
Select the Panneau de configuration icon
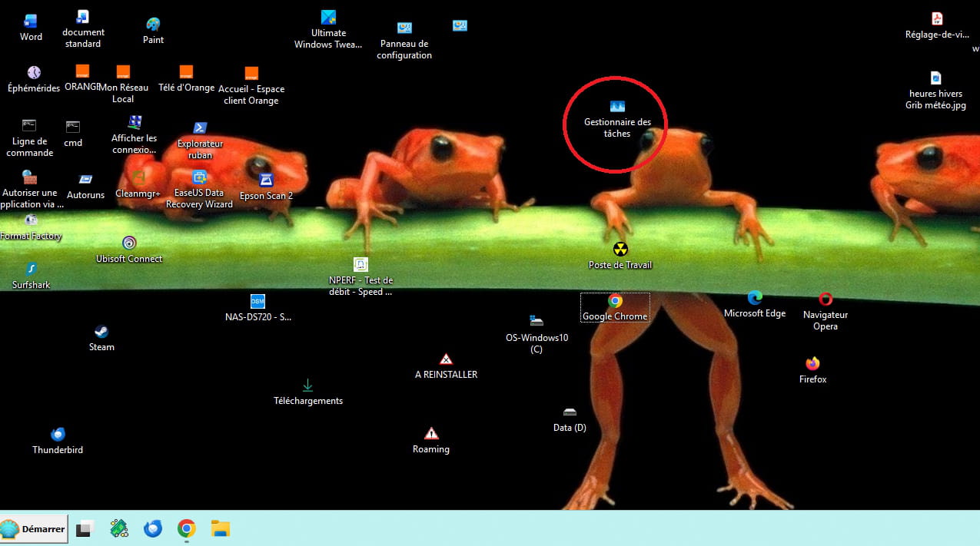(404, 28)
